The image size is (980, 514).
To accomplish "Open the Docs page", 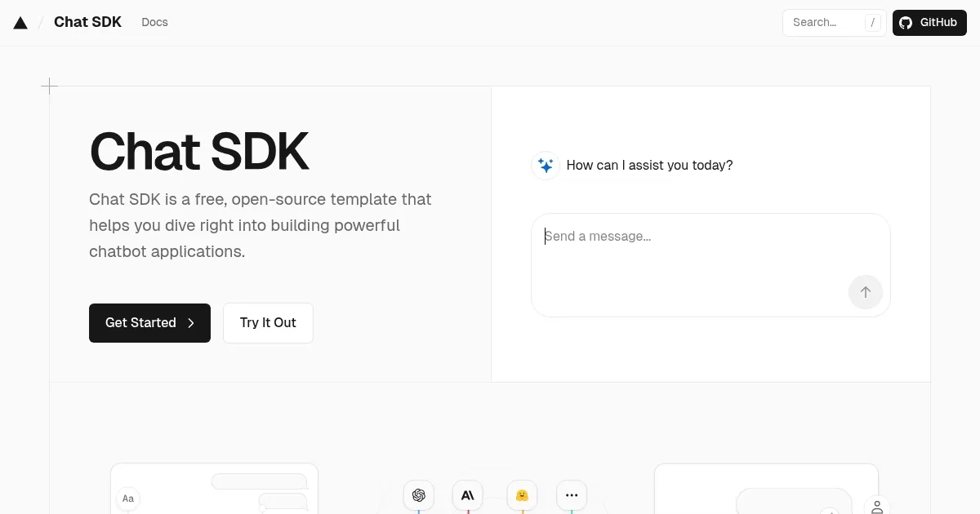I will 154,22.
